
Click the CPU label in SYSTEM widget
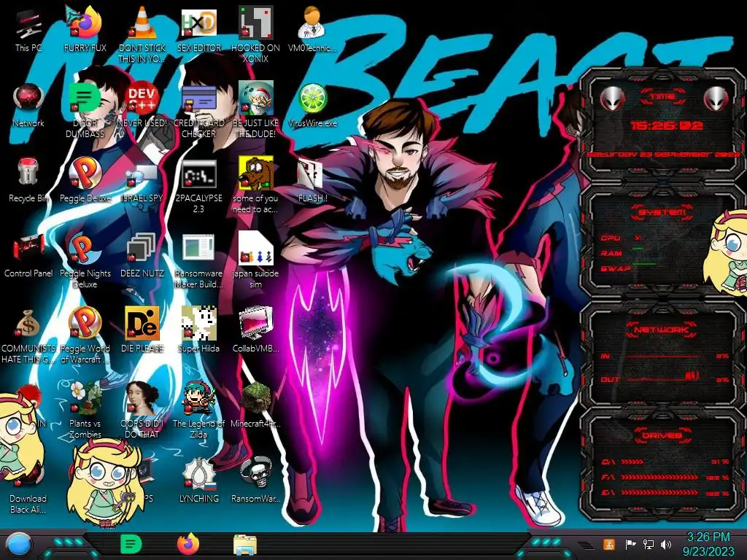pyautogui.click(x=611, y=238)
